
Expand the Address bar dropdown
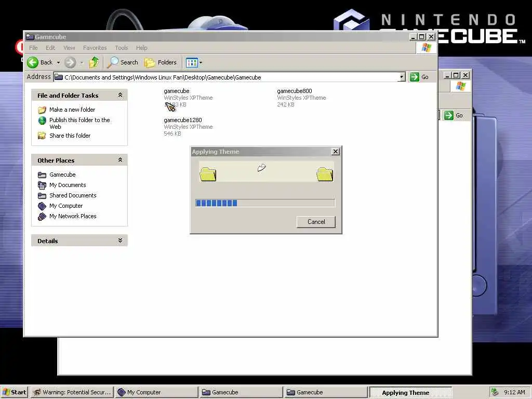tap(402, 77)
